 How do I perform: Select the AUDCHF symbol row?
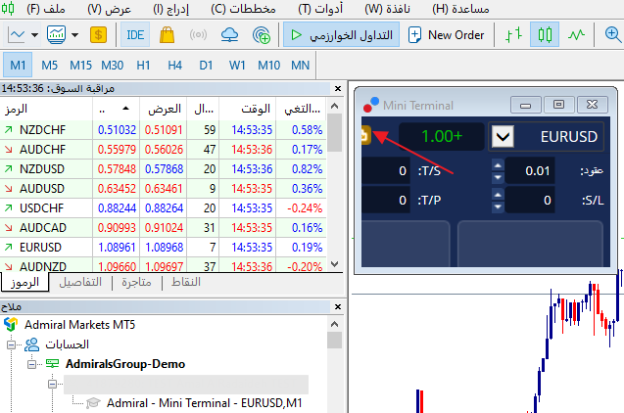pos(163,149)
